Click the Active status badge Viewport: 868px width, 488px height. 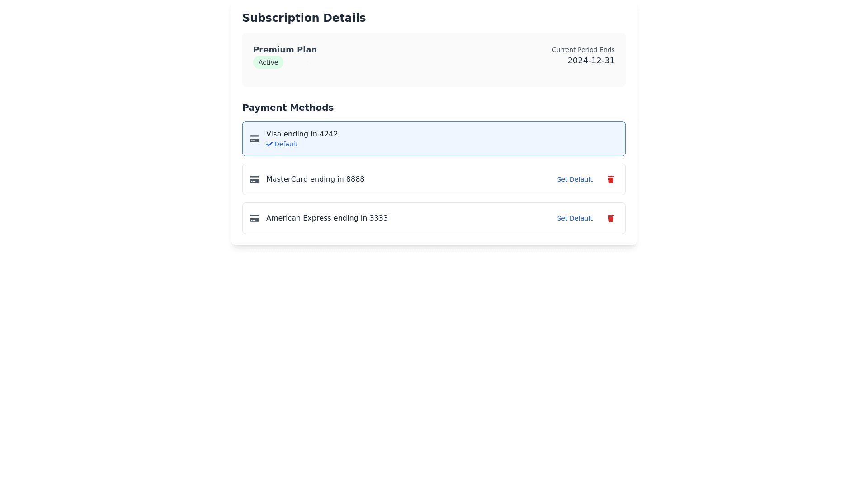268,62
